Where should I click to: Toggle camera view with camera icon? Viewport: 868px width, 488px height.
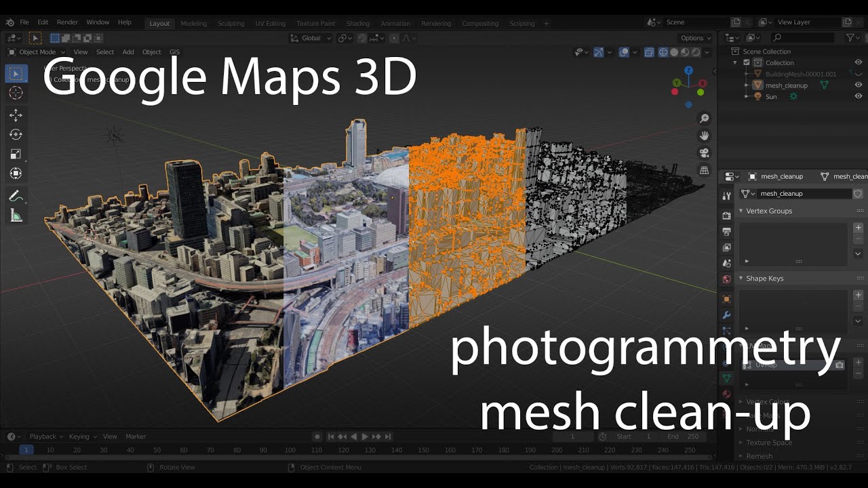(x=705, y=152)
